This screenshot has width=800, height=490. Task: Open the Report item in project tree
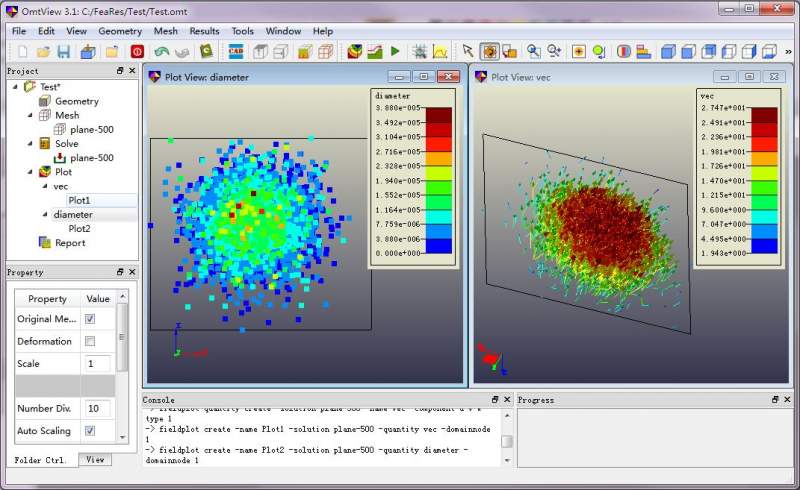(70, 243)
